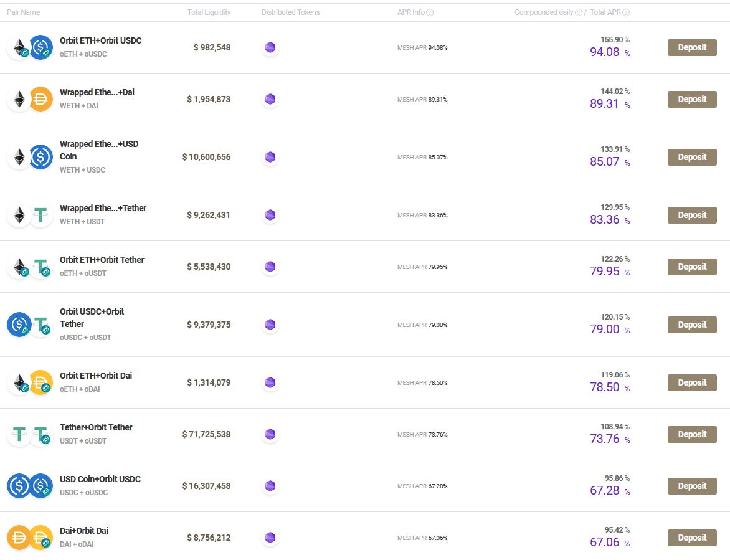Viewport: 730px width, 560px height.
Task: Click the oETH + oUSDT pair token icons
Action: [30, 267]
